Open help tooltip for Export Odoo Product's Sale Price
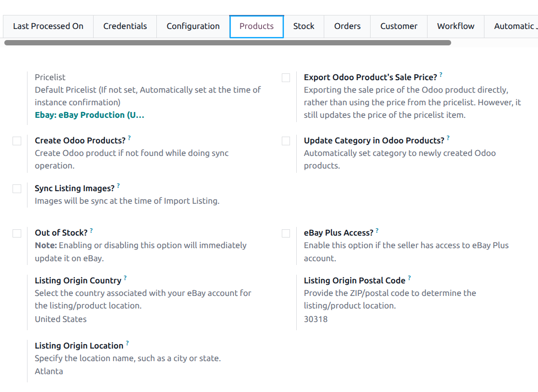This screenshot has width=538, height=392. pyautogui.click(x=441, y=74)
